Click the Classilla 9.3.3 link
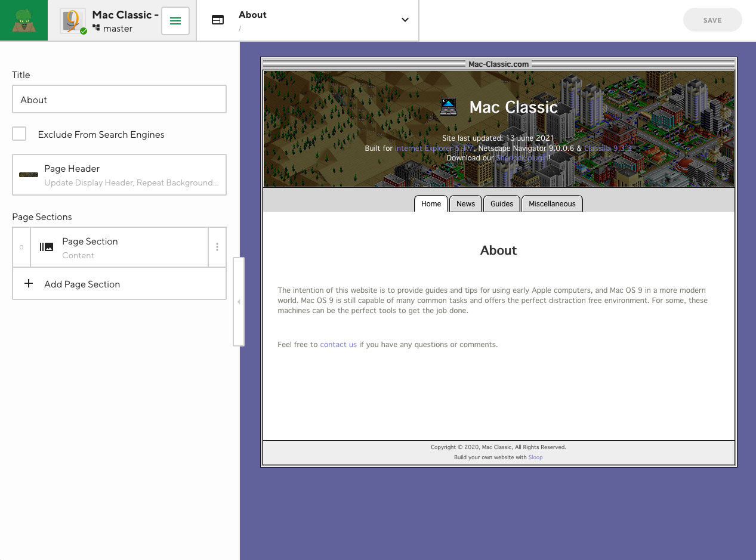Screen dimensions: 756x560 click(607, 148)
